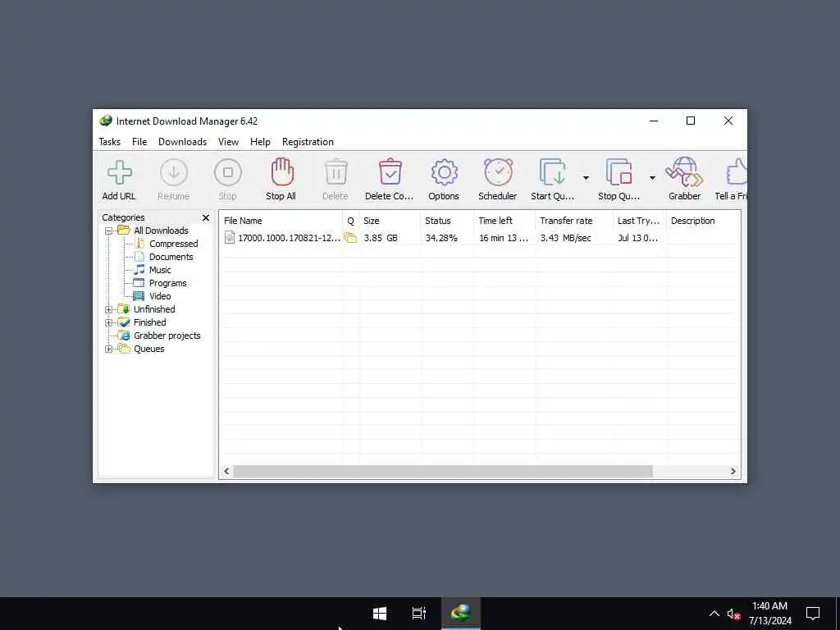Click the Add URL toolbar icon
Image resolution: width=840 pixels, height=630 pixels.
pyautogui.click(x=119, y=172)
